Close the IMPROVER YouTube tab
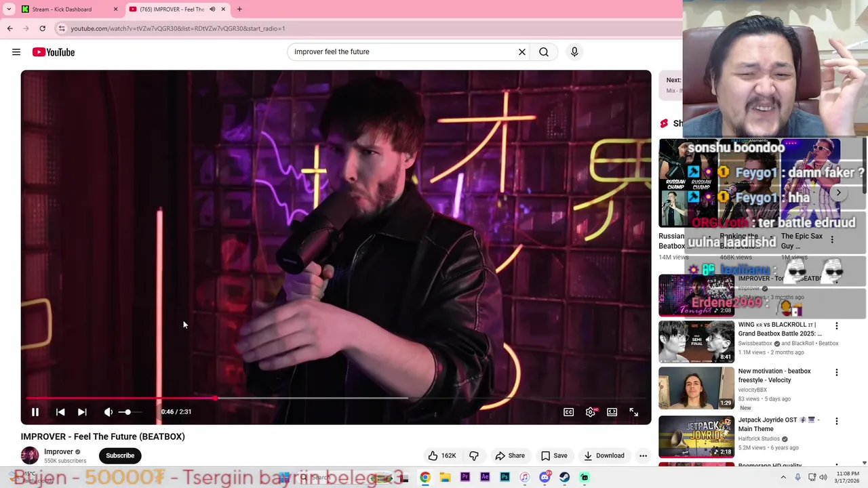Viewport: 868px width, 488px height. point(223,9)
